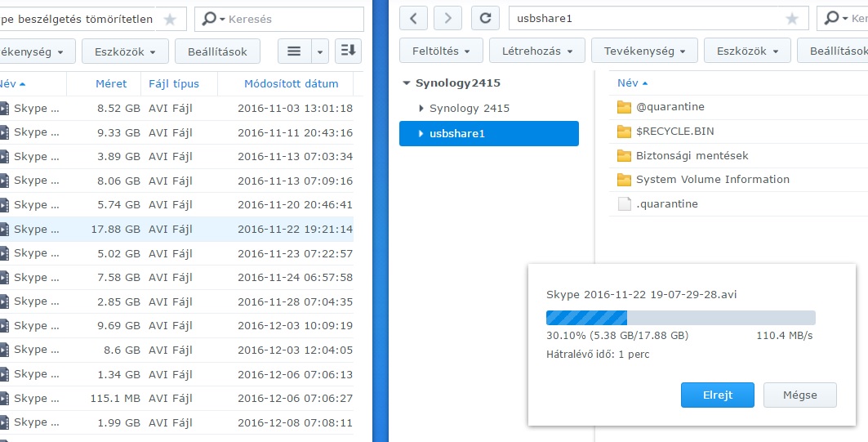The width and height of the screenshot is (868, 442).
Task: Switch to list view in left window
Action: 295,51
